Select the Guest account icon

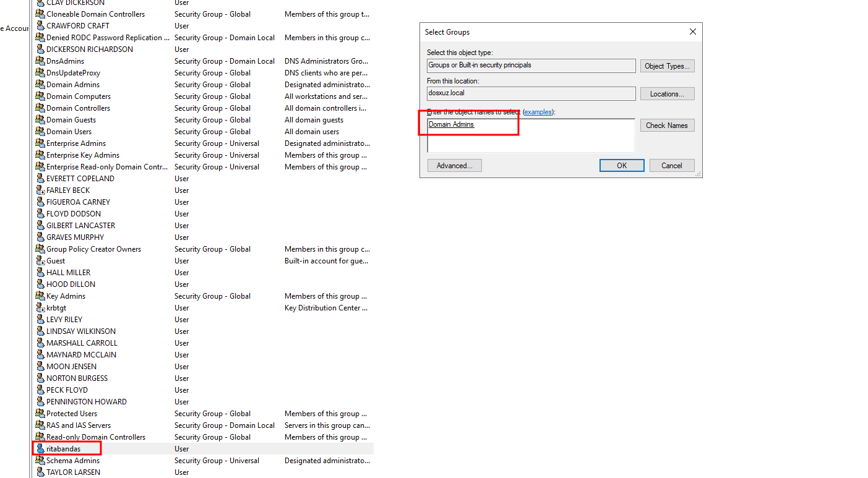pos(40,261)
